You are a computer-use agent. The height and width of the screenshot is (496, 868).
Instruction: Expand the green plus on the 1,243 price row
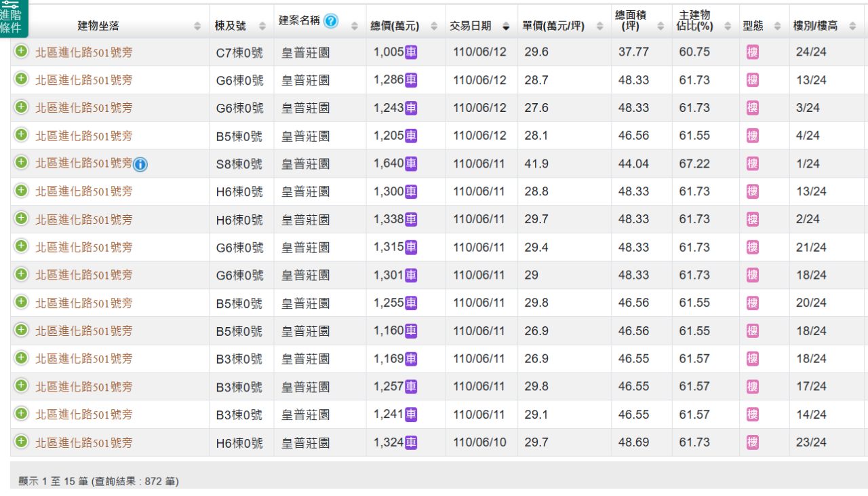pyautogui.click(x=21, y=107)
